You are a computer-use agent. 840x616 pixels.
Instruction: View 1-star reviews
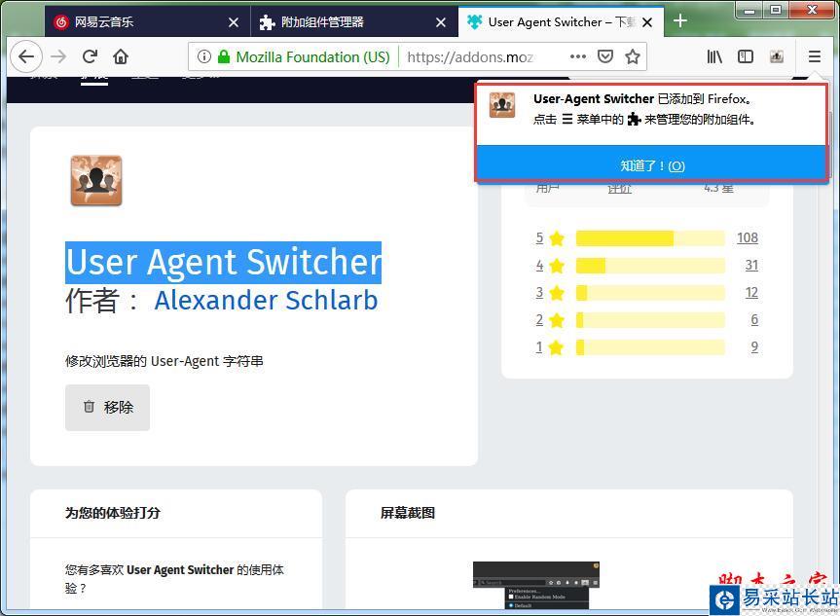coord(550,347)
